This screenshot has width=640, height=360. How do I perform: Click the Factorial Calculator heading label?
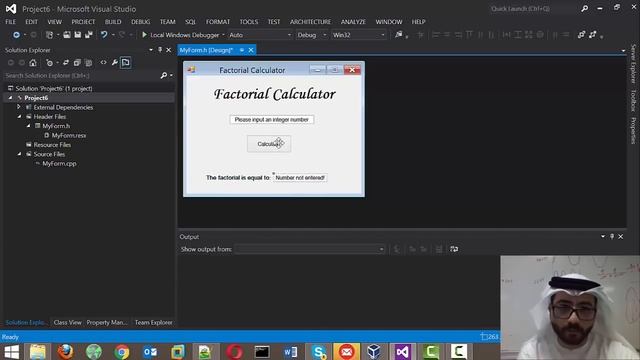pyautogui.click(x=274, y=94)
